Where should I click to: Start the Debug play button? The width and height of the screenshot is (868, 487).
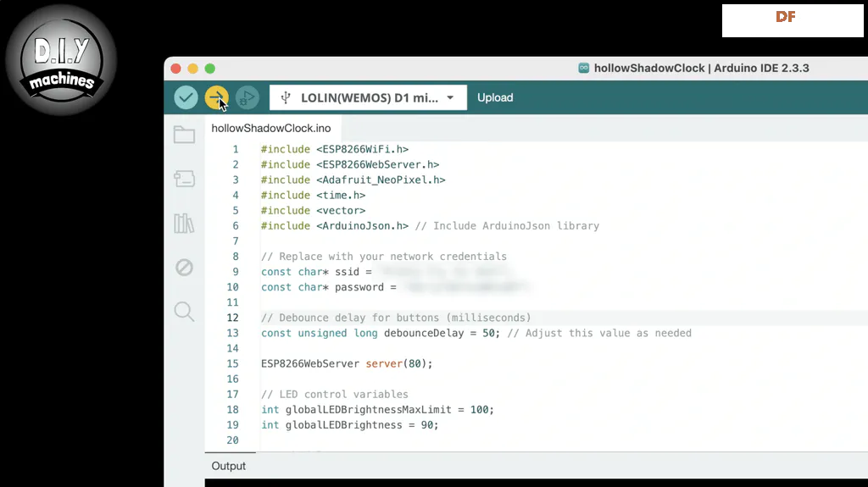point(247,98)
